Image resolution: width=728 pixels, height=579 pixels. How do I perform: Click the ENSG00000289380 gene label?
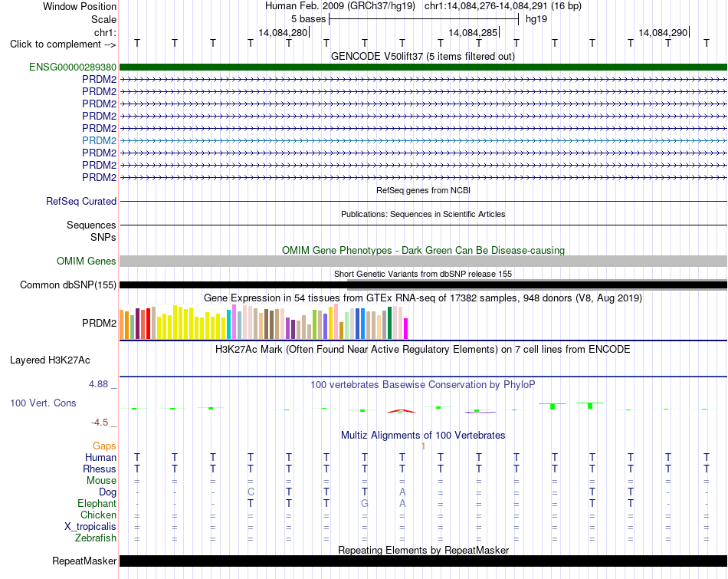pyautogui.click(x=73, y=67)
